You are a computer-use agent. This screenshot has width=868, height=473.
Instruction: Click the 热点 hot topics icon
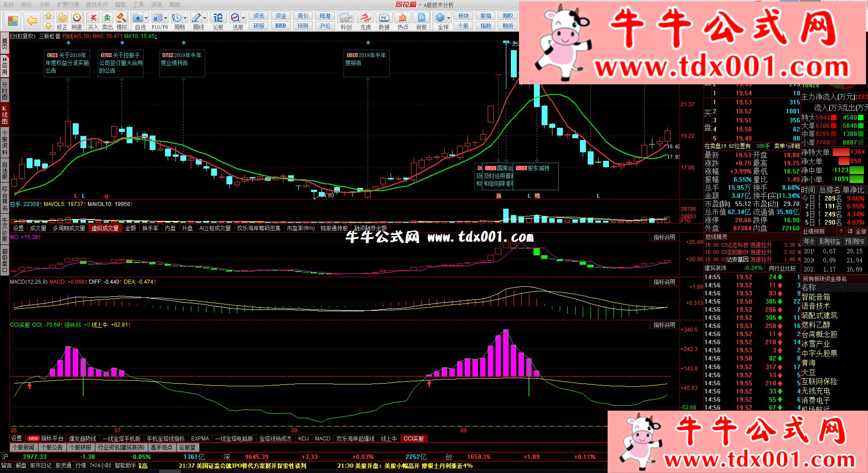pos(402,20)
